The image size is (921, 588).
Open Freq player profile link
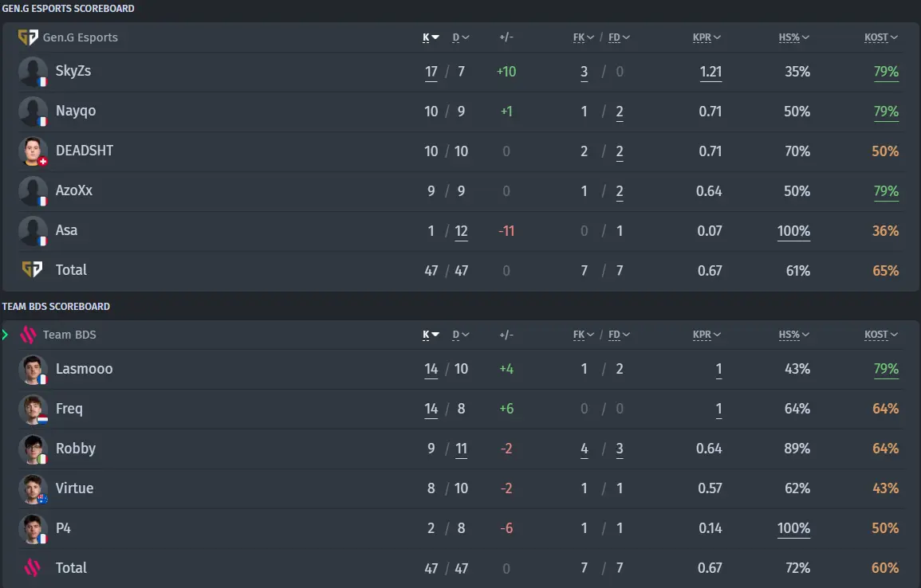[69, 409]
